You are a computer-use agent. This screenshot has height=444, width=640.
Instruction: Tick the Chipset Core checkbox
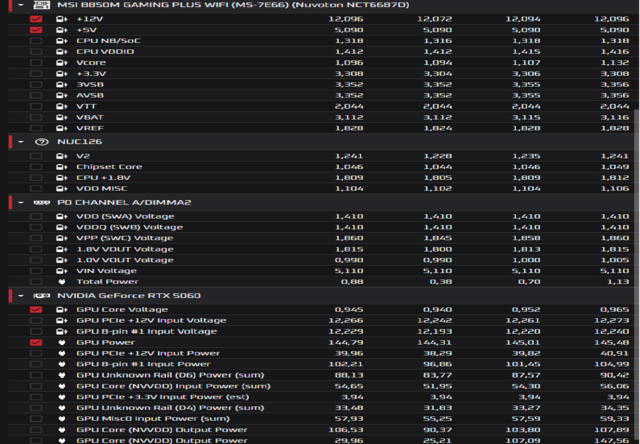tap(36, 166)
